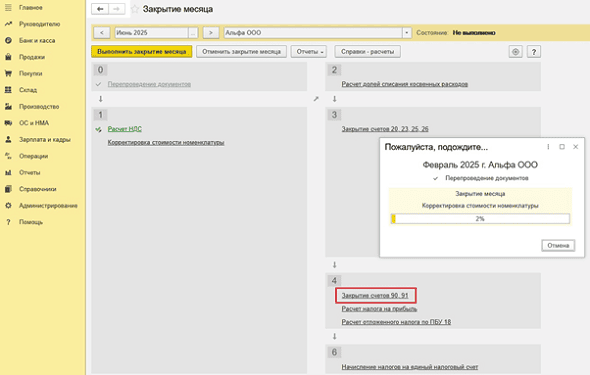590x375 pixels.
Task: Click the Не выполнено status text
Action: pos(474,33)
